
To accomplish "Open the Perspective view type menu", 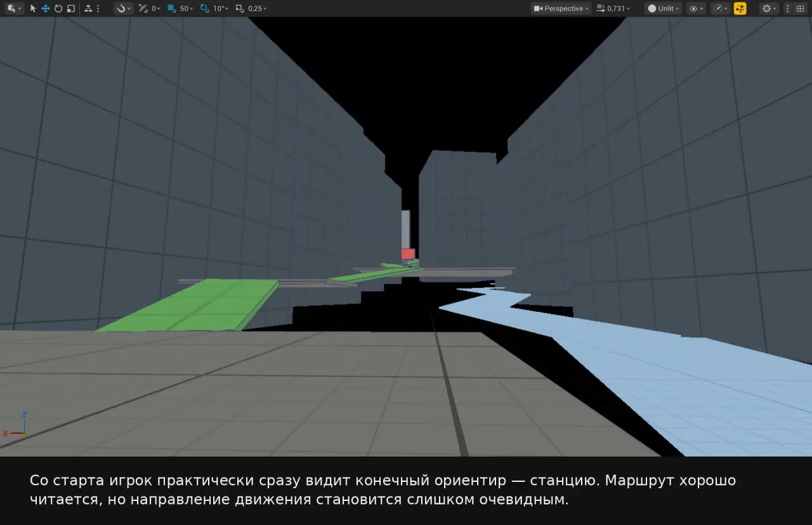I will point(561,8).
